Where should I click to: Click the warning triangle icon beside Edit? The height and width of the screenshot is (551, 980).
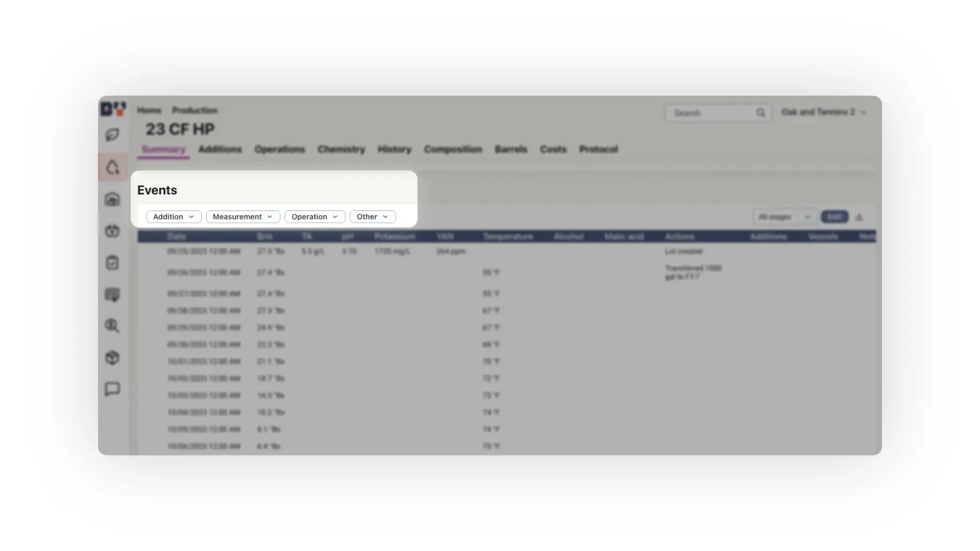(859, 217)
